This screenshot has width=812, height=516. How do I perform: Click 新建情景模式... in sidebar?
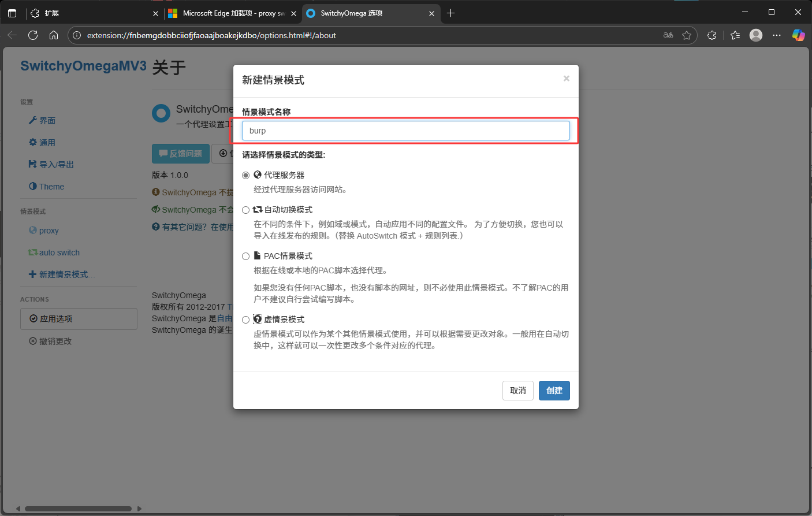click(x=62, y=274)
